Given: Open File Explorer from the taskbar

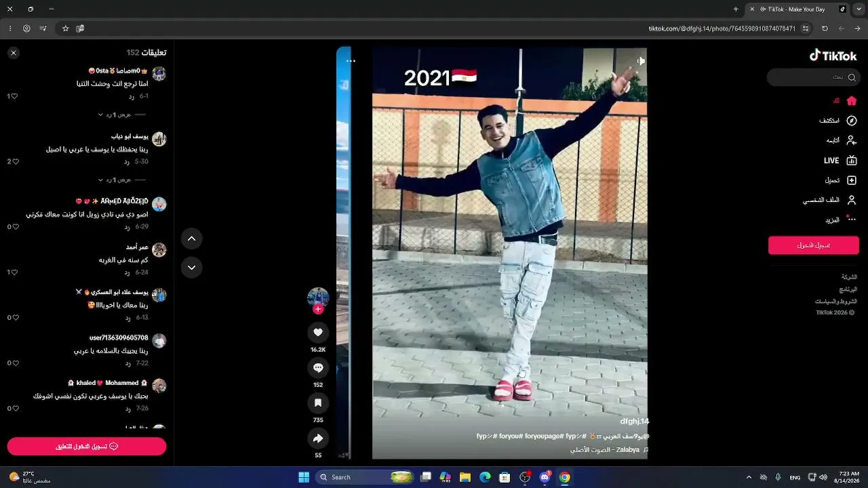Looking at the screenshot, I should (x=465, y=477).
